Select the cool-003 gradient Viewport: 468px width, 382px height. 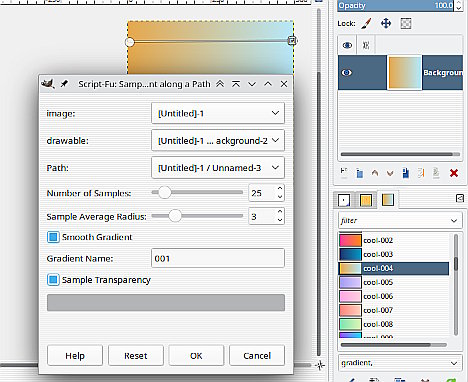394,254
